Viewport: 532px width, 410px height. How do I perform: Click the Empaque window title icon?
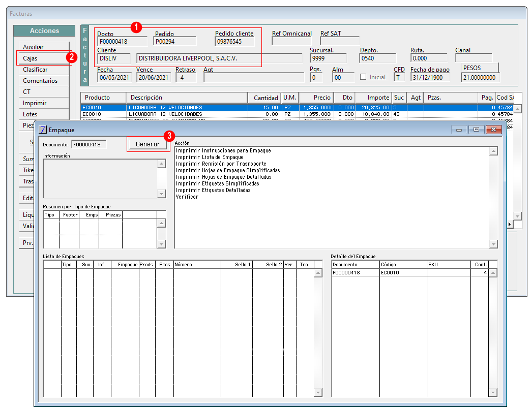[x=42, y=130]
